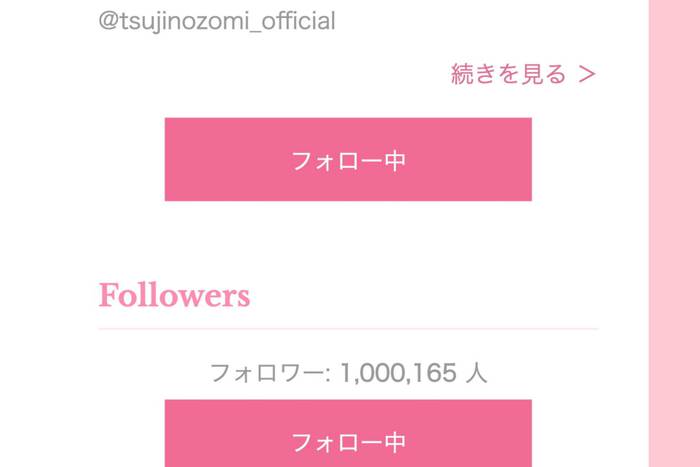700x467 pixels.
Task: Click the chevron arrow beside 続きを見る
Action: pos(587,75)
